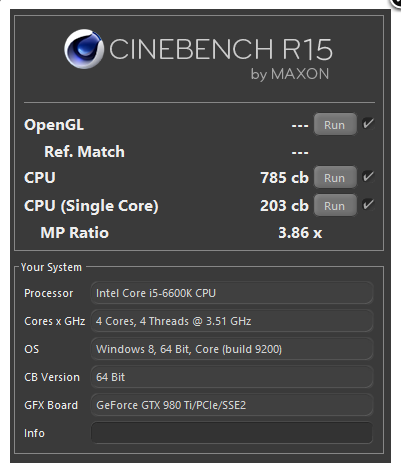This screenshot has height=470, width=401.
Task: Uncheck the CPU test checkbox
Action: (368, 176)
